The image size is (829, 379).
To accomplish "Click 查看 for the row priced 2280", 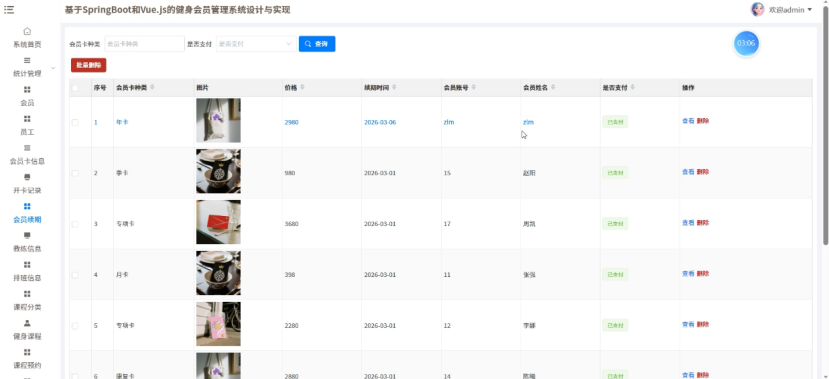I will [x=688, y=324].
